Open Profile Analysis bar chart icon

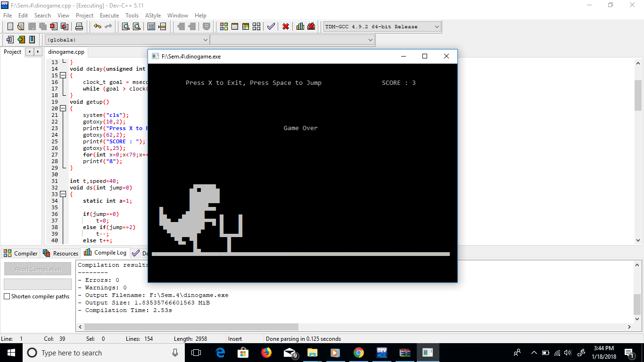click(300, 26)
